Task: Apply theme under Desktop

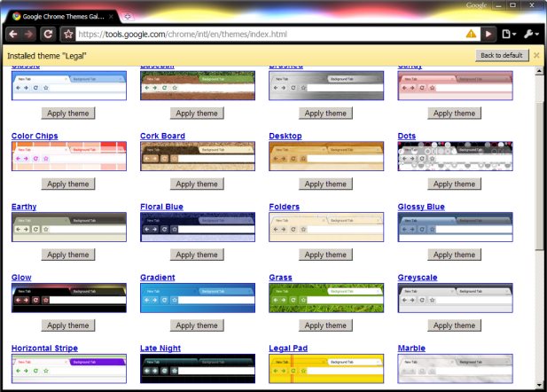Action: pos(325,184)
